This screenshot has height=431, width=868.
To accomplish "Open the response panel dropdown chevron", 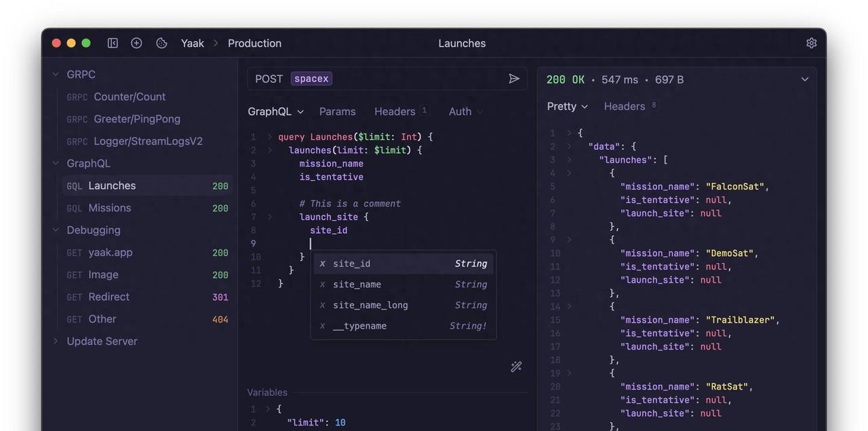I will tap(804, 79).
